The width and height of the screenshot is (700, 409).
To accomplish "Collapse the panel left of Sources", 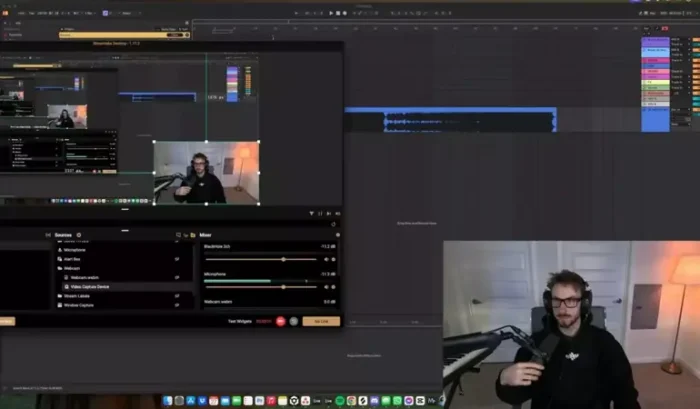I will (49, 236).
